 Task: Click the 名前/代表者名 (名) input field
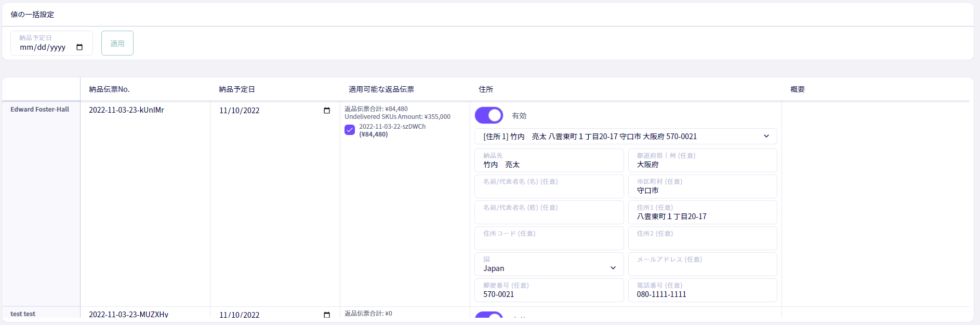pos(549,186)
